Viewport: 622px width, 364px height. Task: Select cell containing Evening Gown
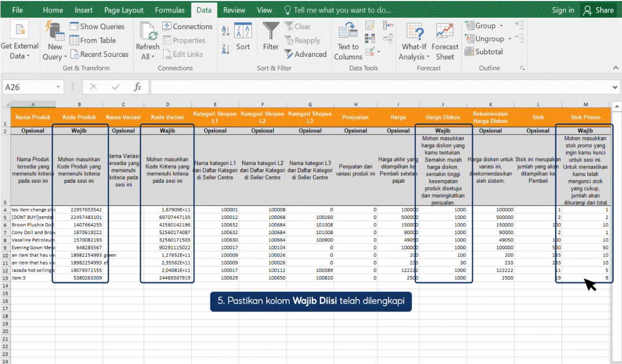coord(33,248)
